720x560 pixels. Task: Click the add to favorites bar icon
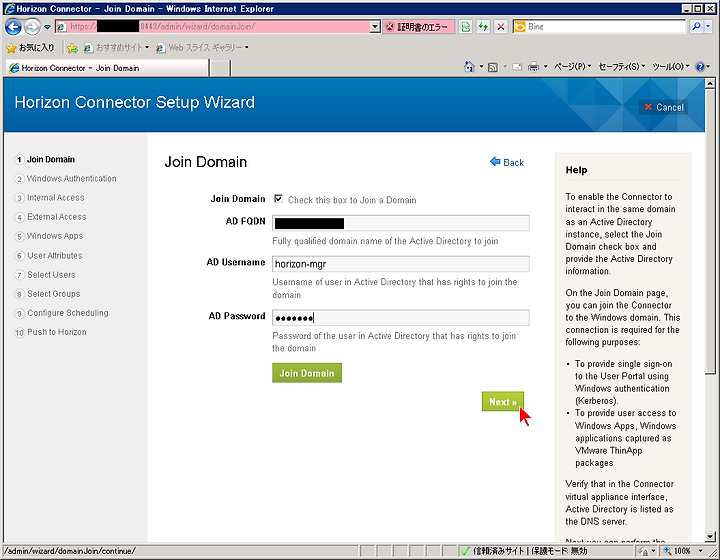(72, 47)
